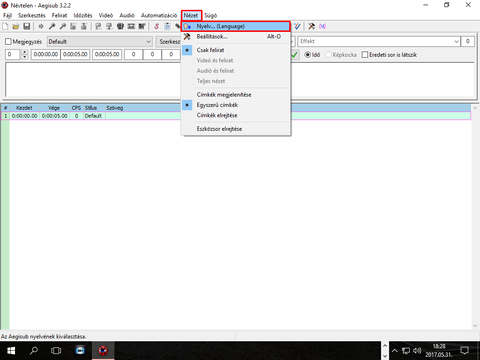Image resolution: width=480 pixels, height=360 pixels.
Task: Click the jump video to end icon
Action: (x=84, y=26)
